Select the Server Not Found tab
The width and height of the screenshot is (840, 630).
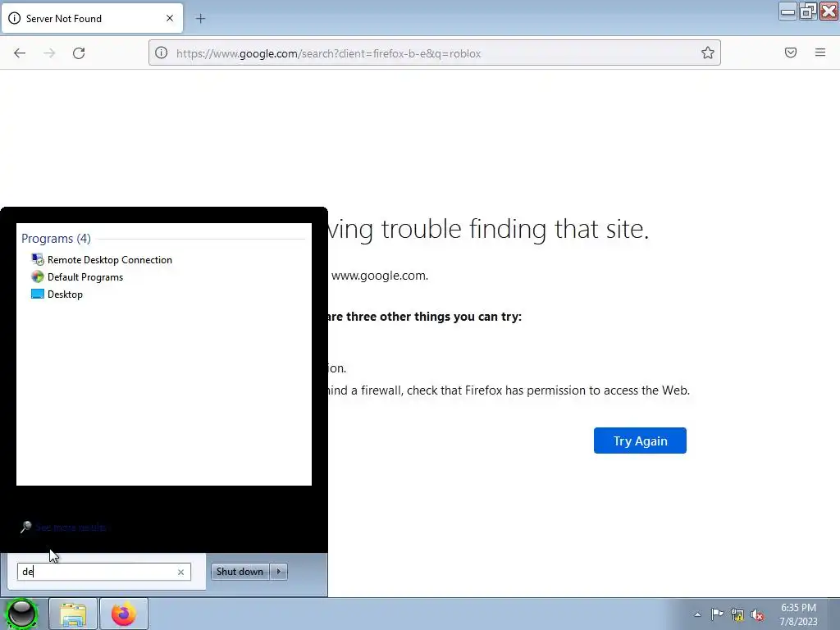(x=92, y=18)
